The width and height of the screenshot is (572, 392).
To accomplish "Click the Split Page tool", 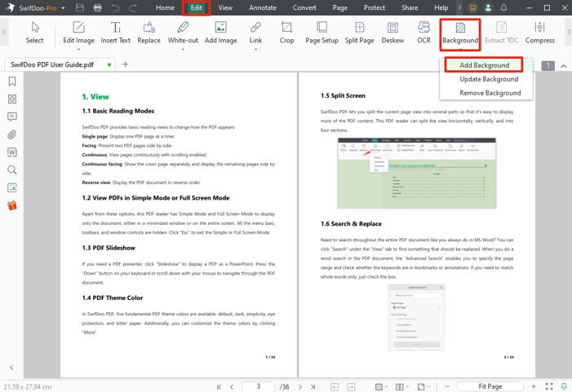I will [359, 33].
